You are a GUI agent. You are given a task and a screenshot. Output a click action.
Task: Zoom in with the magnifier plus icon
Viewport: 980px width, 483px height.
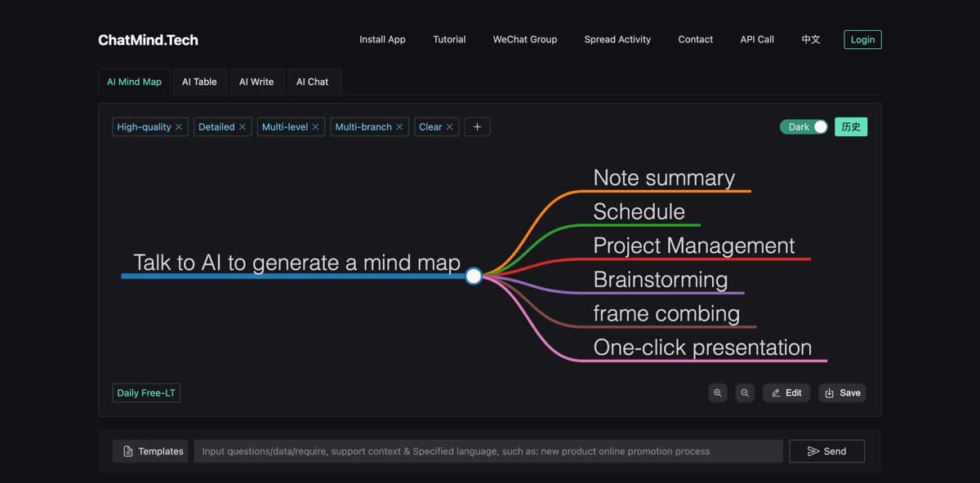click(x=718, y=393)
